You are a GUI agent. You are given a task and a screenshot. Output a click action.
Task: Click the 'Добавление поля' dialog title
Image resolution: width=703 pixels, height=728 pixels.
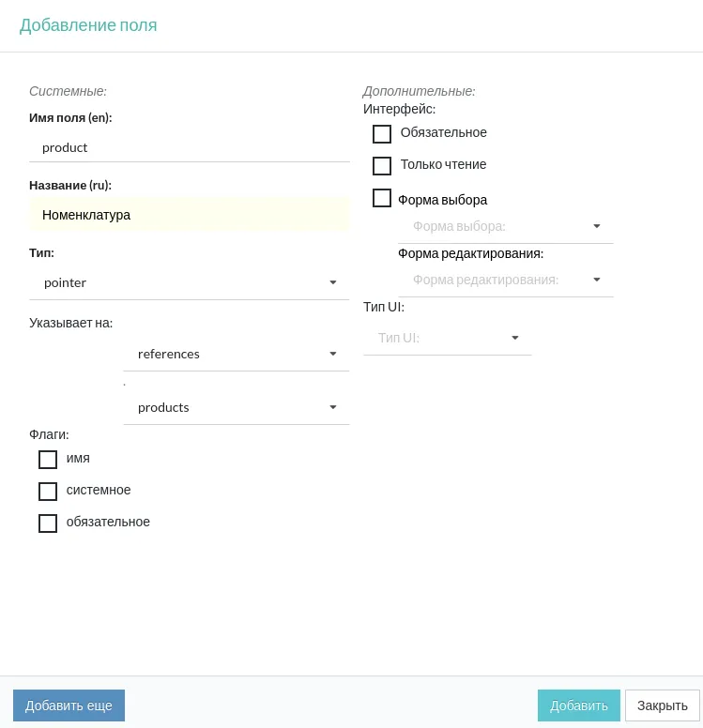click(x=88, y=25)
